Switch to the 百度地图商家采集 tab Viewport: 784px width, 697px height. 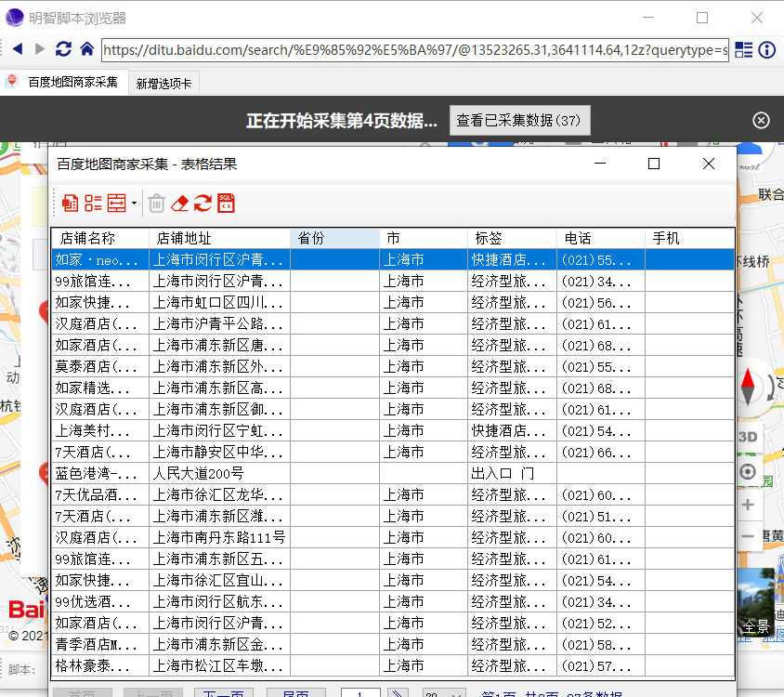(63, 82)
